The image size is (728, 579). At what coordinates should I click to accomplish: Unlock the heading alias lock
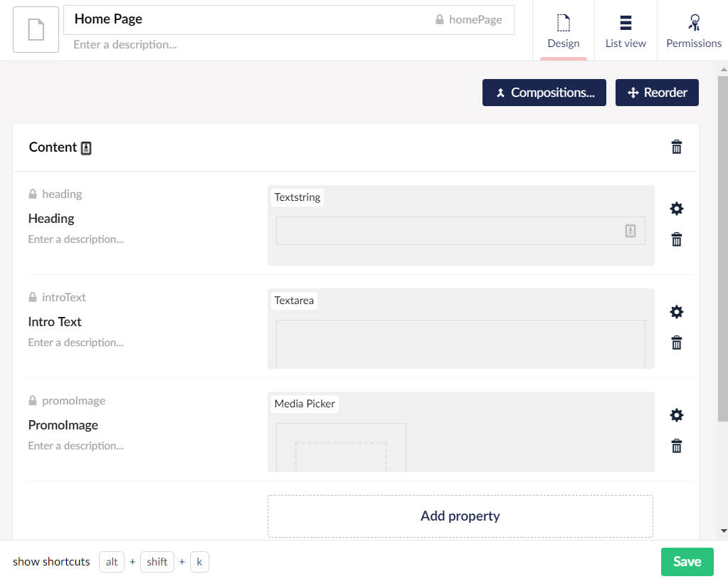33,194
